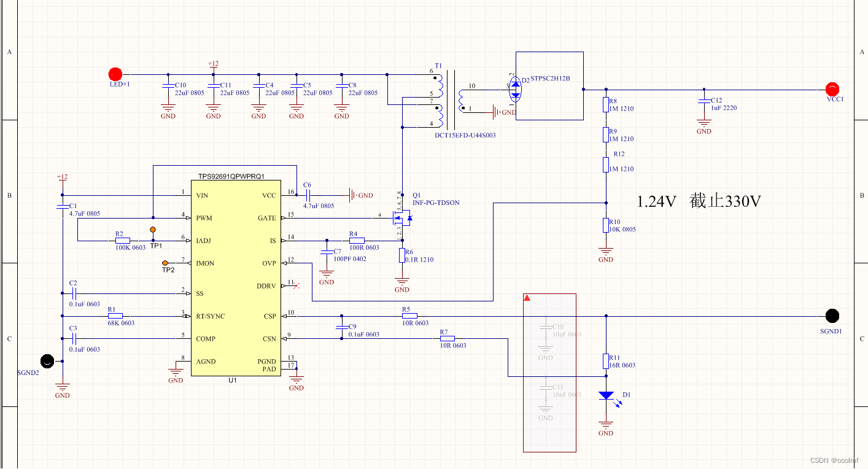Click the U1 designator under the IC
868x469 pixels.
click(233, 381)
